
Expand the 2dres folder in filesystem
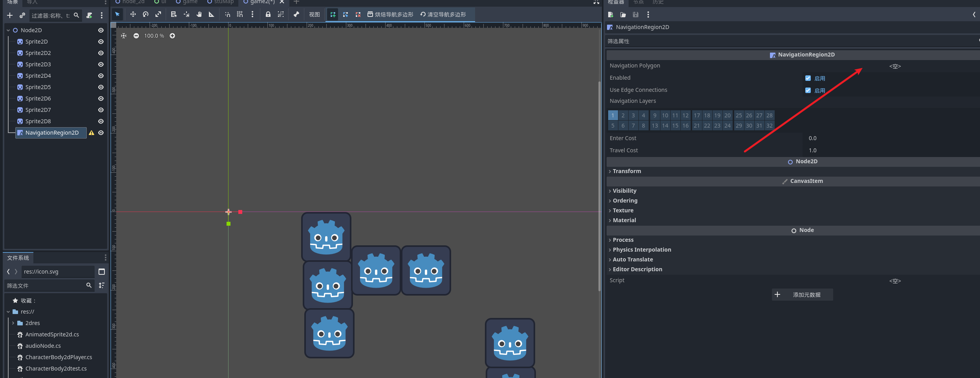[x=13, y=323]
